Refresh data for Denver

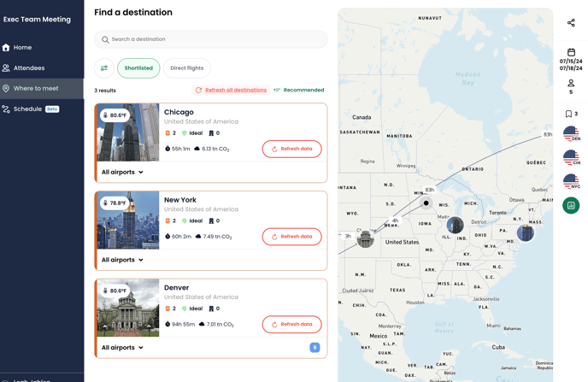pyautogui.click(x=291, y=324)
